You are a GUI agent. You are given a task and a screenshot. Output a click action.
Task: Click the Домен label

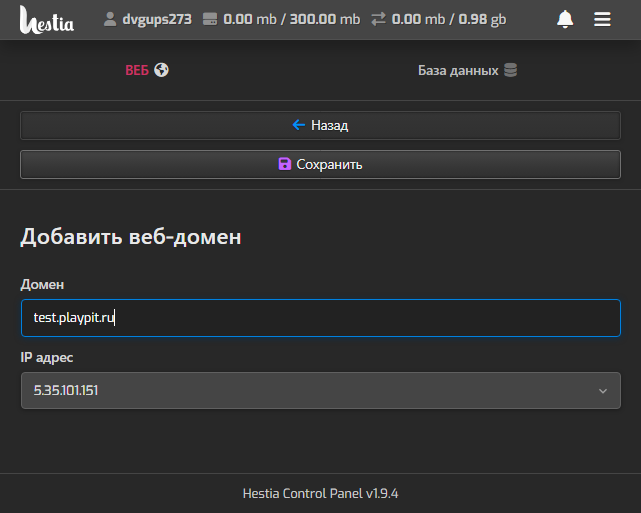click(x=42, y=284)
